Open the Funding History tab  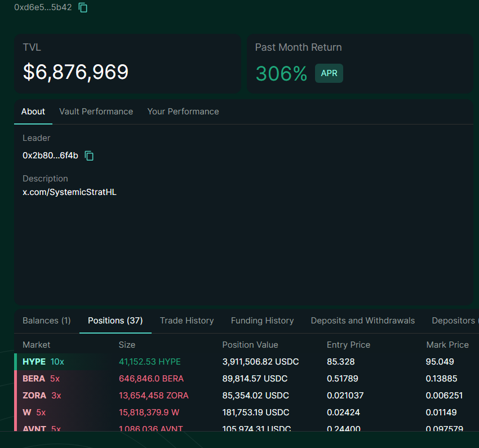(x=262, y=320)
